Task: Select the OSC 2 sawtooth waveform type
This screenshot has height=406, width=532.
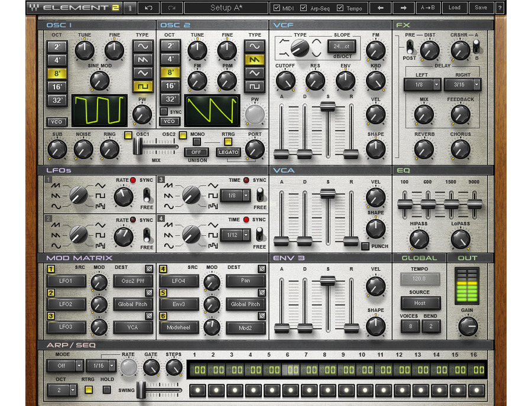Action: (x=254, y=60)
